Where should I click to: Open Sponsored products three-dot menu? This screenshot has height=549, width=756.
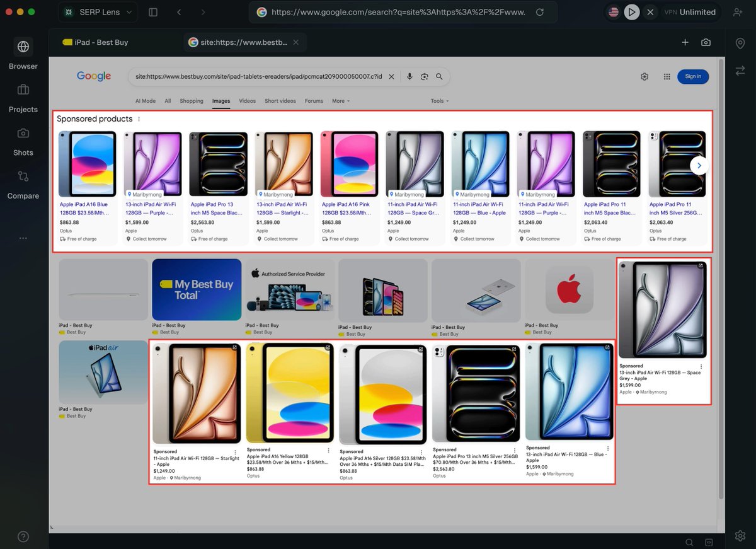point(139,119)
